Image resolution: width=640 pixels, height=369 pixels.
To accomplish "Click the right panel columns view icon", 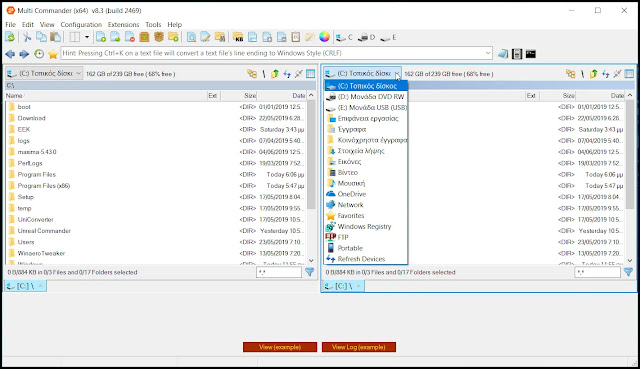I will coord(629,73).
